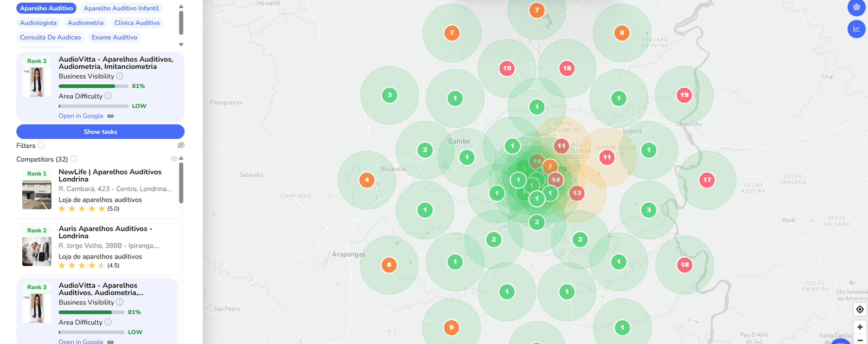Toggle the Competitors eye visibility icon
Image resolution: width=868 pixels, height=344 pixels.
174,159
